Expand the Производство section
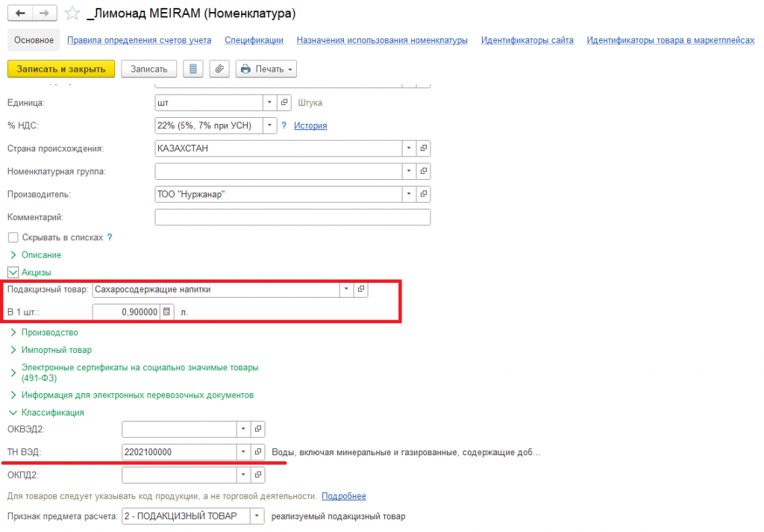The image size is (764, 532). 44,332
